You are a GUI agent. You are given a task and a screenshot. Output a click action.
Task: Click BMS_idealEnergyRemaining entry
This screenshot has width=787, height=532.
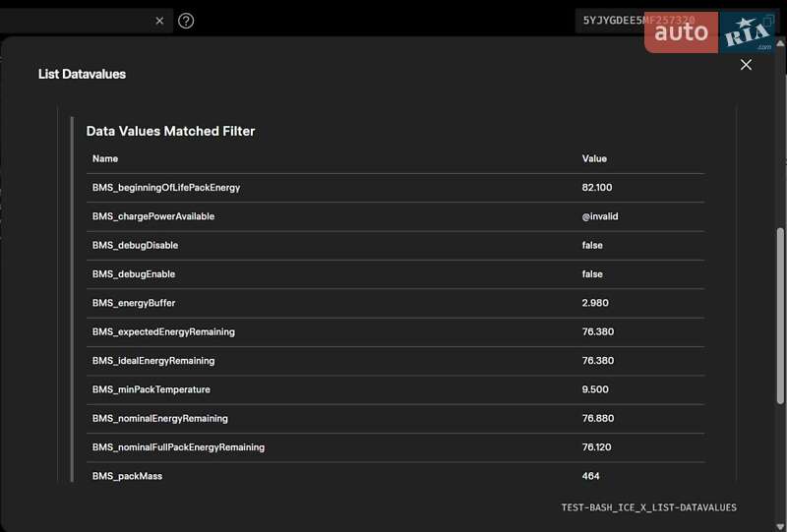(x=153, y=361)
